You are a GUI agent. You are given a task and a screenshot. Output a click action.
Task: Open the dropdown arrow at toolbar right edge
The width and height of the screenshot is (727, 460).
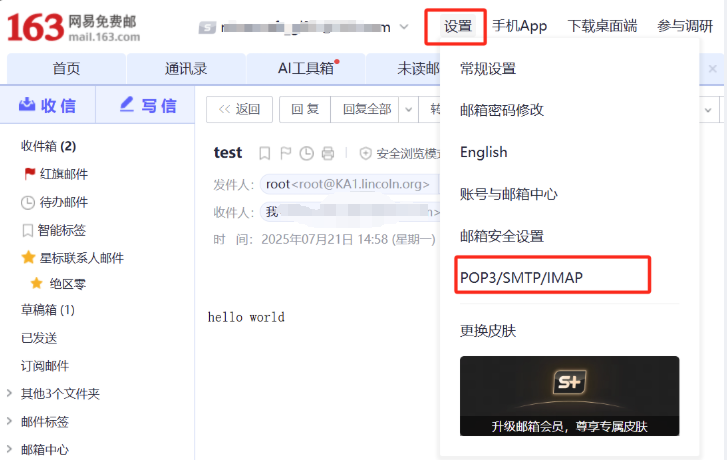pos(708,110)
